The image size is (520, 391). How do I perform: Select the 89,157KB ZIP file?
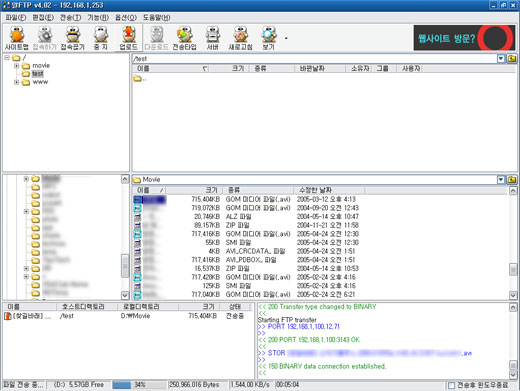(245, 225)
